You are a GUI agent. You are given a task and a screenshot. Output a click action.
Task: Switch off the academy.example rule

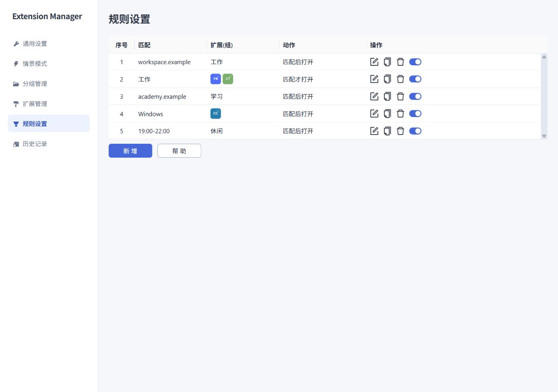[415, 96]
